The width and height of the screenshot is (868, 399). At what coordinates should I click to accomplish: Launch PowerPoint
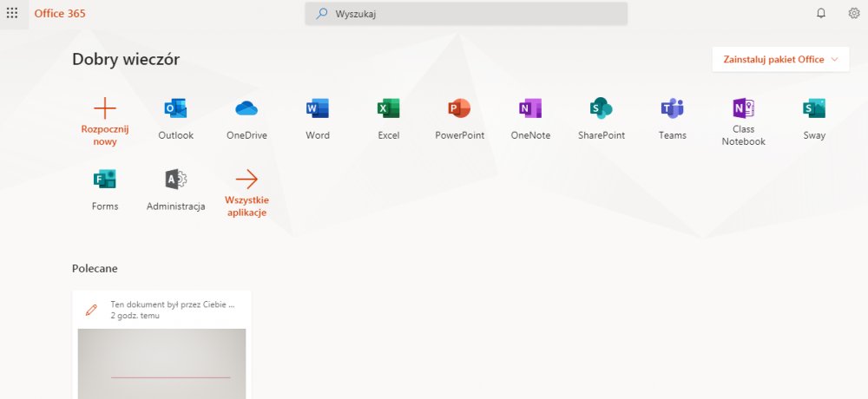point(459,108)
